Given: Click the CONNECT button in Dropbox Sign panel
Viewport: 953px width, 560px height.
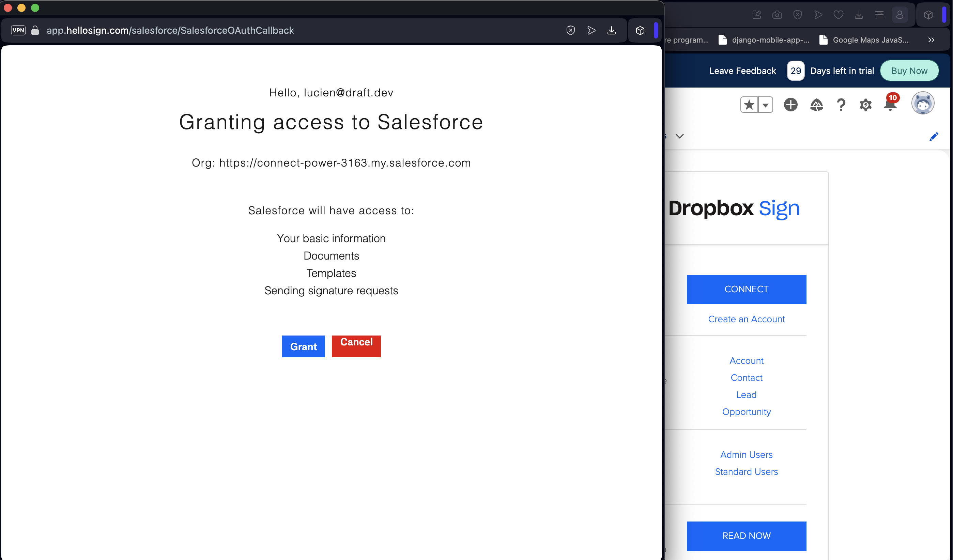Looking at the screenshot, I should [x=746, y=289].
